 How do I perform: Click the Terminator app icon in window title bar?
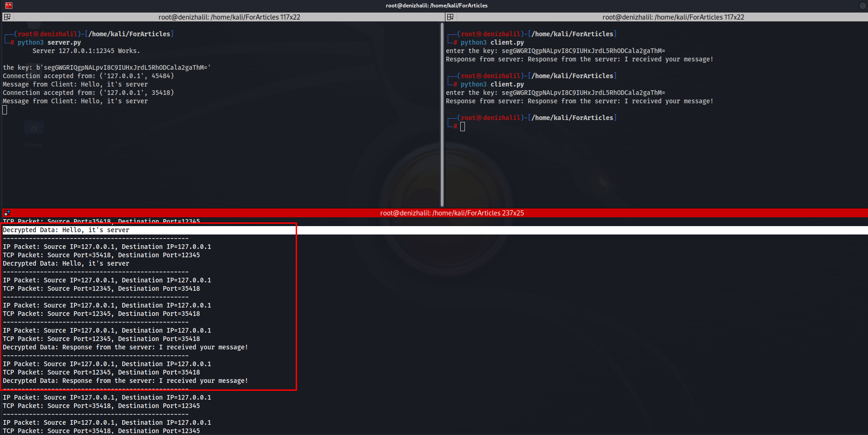(x=8, y=6)
